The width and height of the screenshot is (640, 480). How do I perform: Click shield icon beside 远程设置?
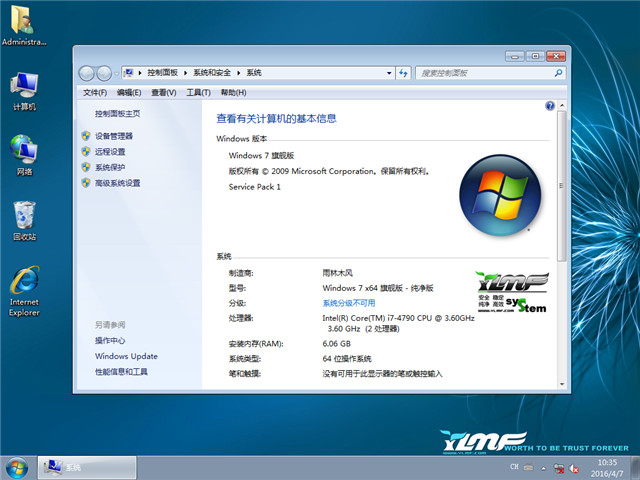(86, 151)
